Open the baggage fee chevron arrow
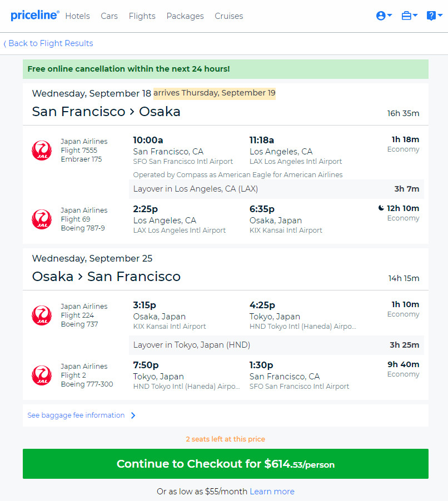 (x=133, y=415)
